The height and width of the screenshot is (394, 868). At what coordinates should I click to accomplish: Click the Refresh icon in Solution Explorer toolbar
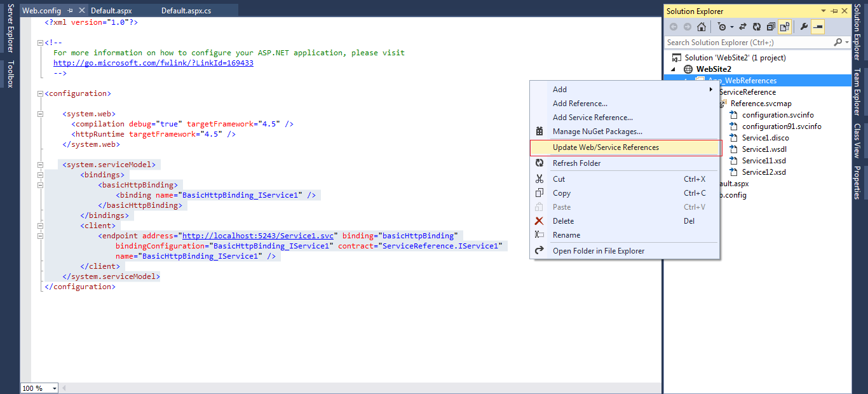tap(757, 27)
